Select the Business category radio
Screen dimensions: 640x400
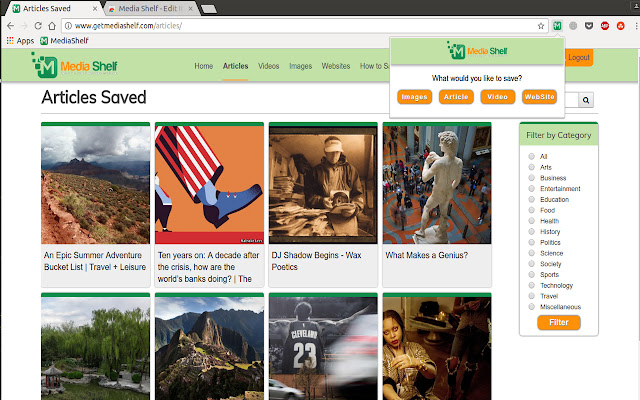(x=531, y=178)
